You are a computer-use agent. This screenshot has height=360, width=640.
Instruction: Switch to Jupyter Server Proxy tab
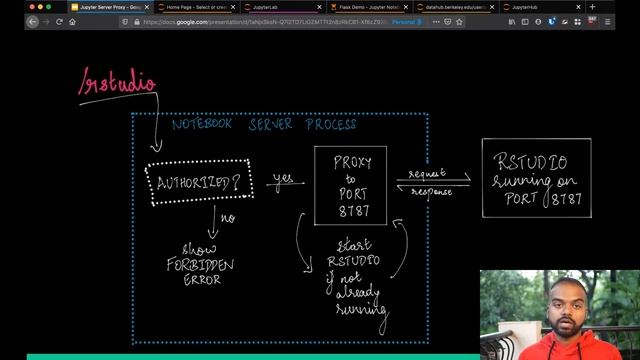[x=110, y=7]
